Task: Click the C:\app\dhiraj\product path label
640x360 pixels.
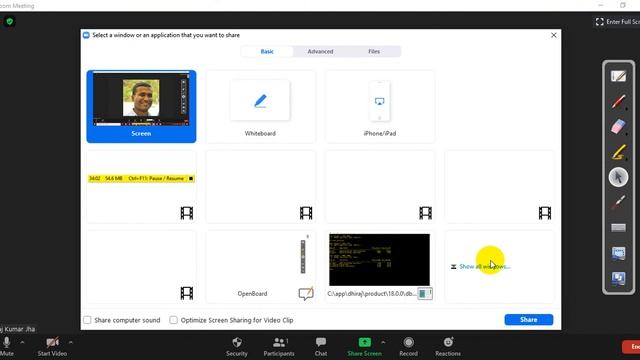Action: 371,293
